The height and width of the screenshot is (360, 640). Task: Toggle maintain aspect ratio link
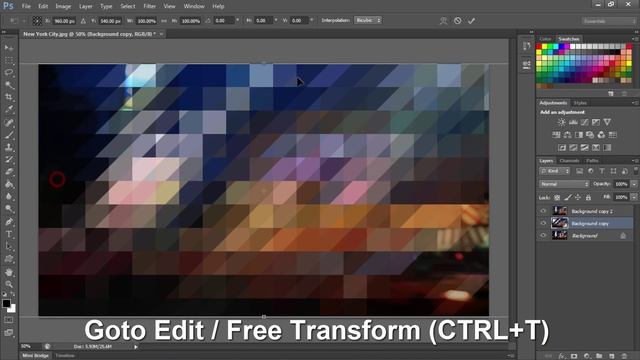tap(164, 20)
